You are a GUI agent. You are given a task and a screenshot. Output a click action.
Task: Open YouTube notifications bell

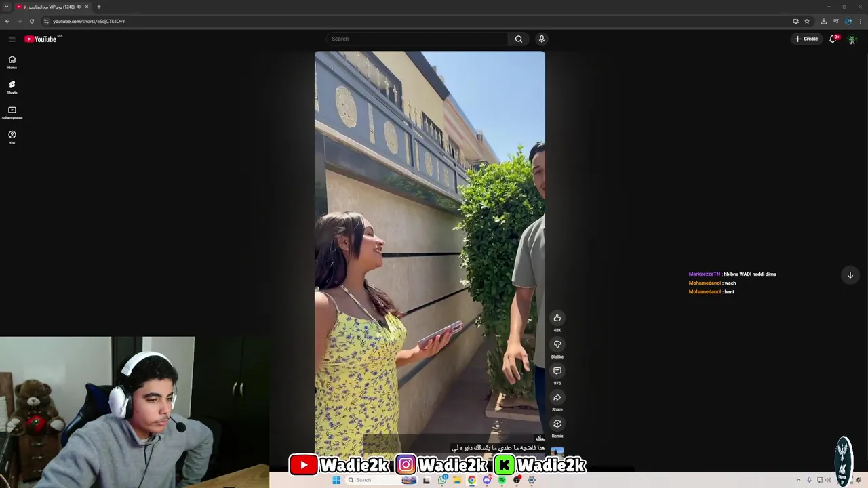[x=833, y=39]
